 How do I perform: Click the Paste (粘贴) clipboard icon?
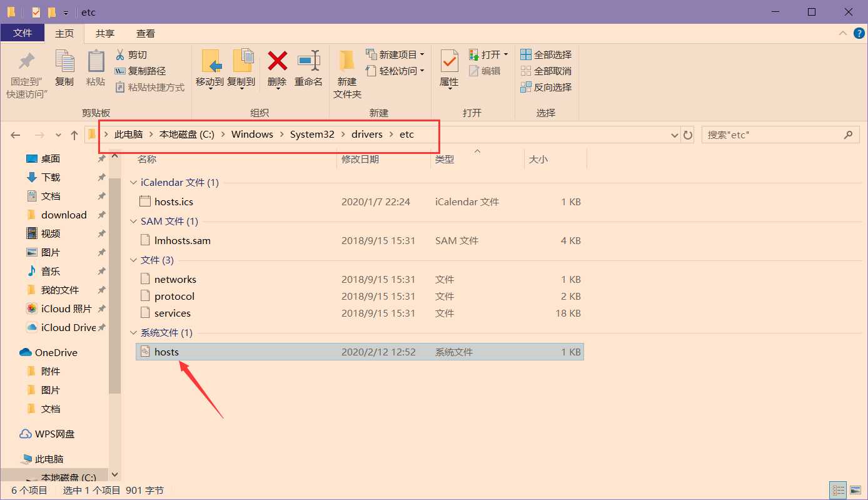(96, 61)
